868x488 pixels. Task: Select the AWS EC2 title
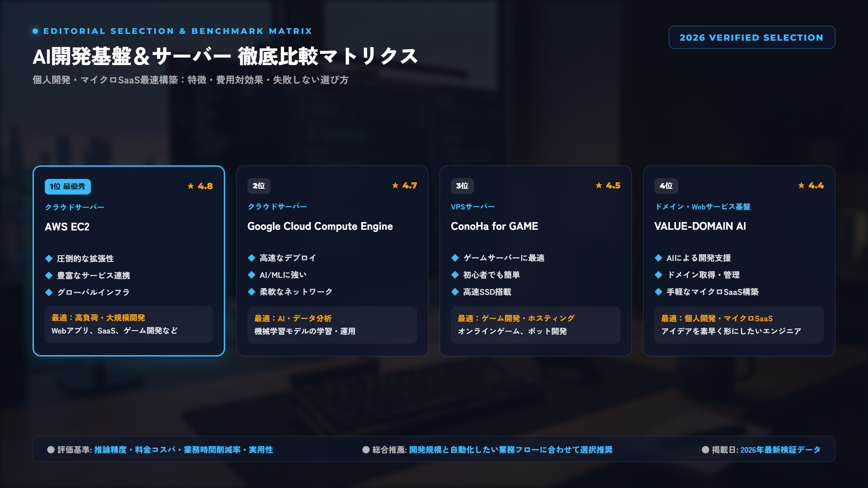67,227
